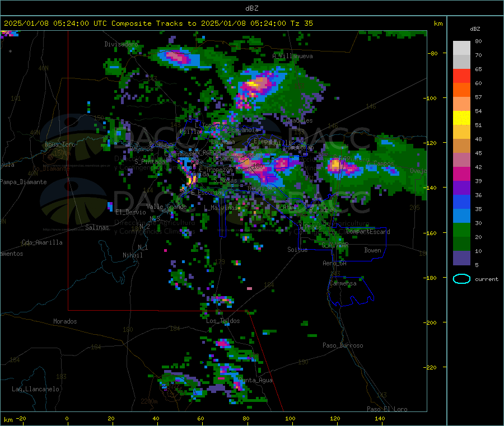
Task: Select the green 20 dBZ legend swatch
Action: click(461, 230)
